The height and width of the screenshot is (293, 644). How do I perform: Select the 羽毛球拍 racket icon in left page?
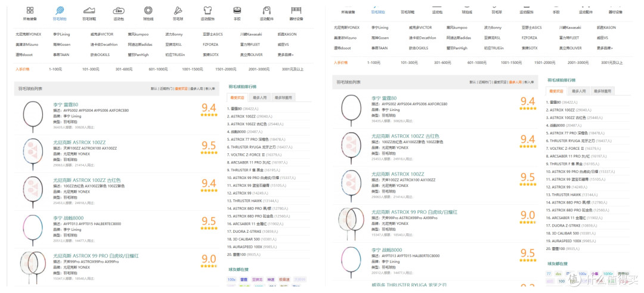60,10
